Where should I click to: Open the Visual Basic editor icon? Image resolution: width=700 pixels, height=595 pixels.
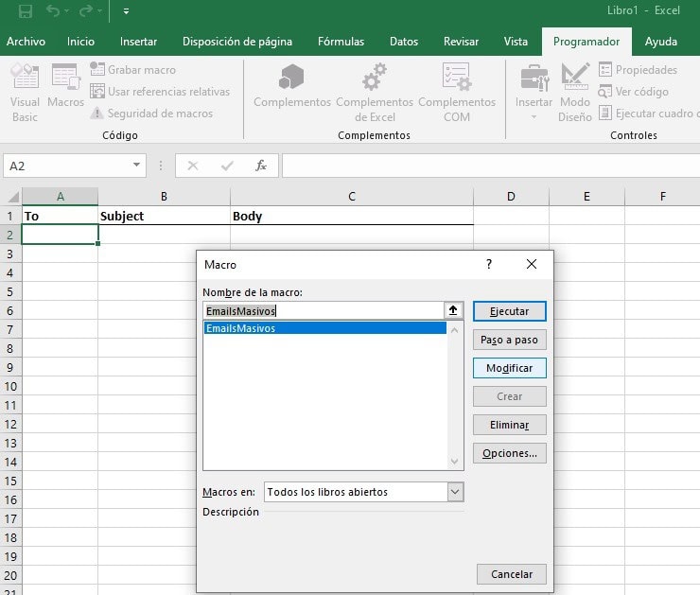[25, 79]
